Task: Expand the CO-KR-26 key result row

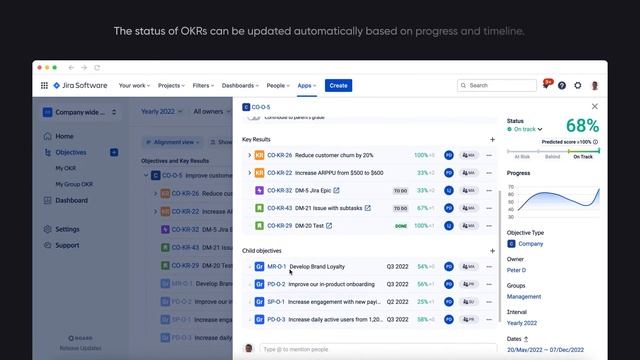Action: [249, 155]
